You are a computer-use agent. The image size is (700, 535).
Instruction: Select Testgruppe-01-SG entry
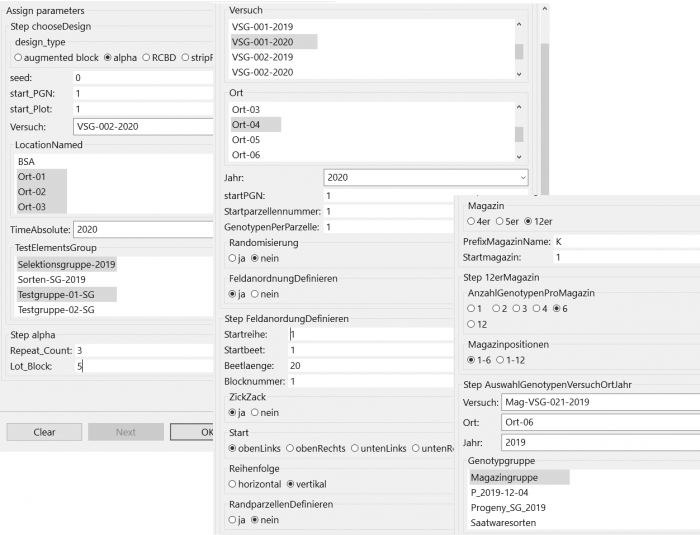67,295
